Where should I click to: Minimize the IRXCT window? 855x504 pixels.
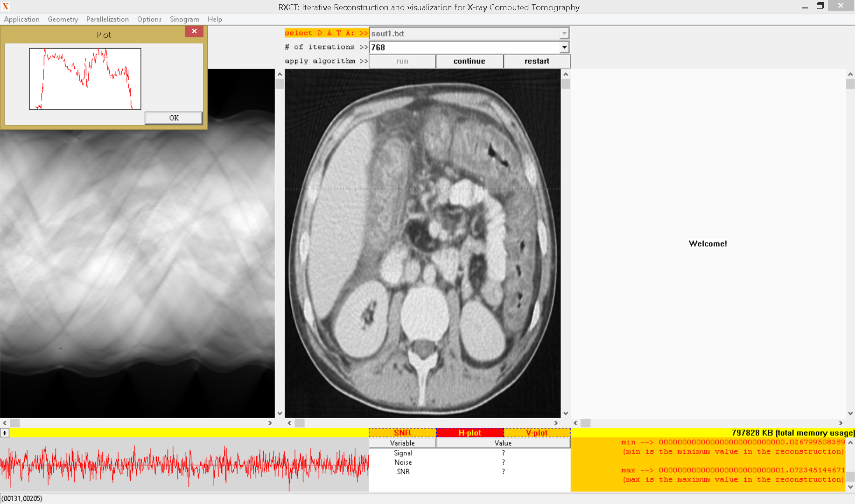point(805,7)
